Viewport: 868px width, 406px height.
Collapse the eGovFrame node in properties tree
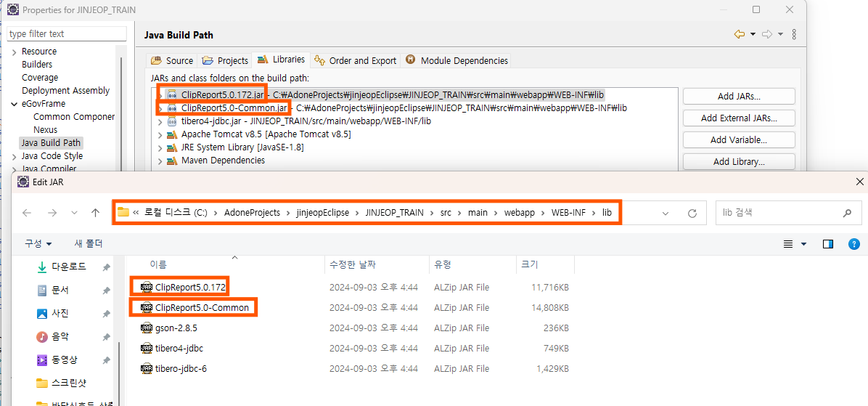coord(15,104)
